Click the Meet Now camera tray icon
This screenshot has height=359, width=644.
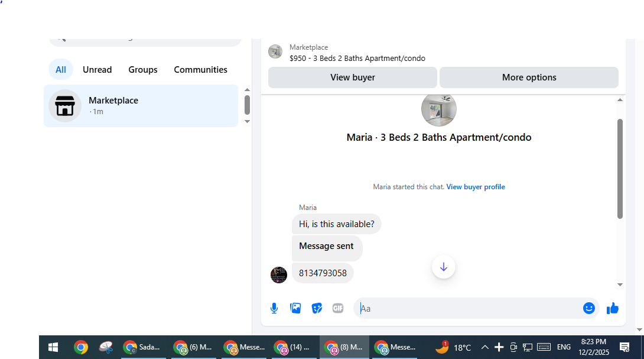(x=513, y=348)
